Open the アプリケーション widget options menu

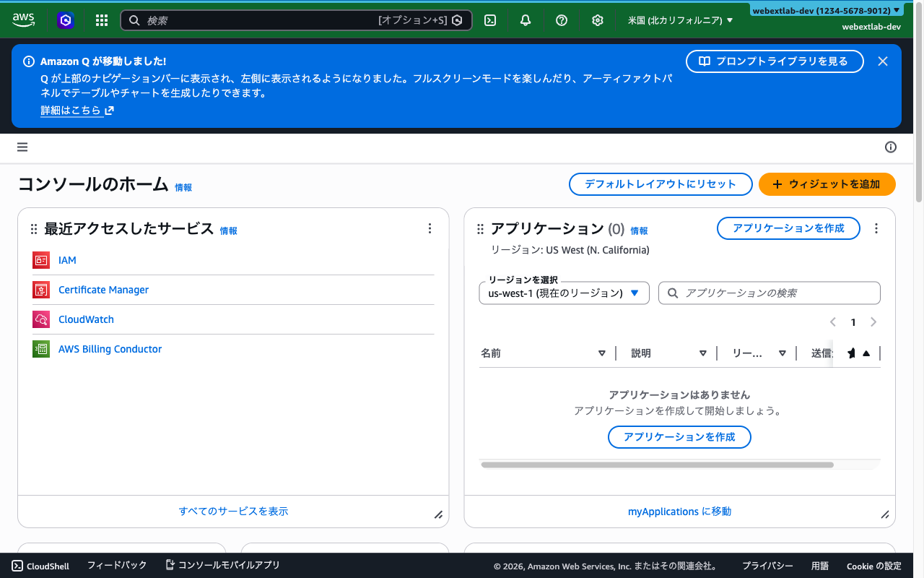[x=876, y=228]
